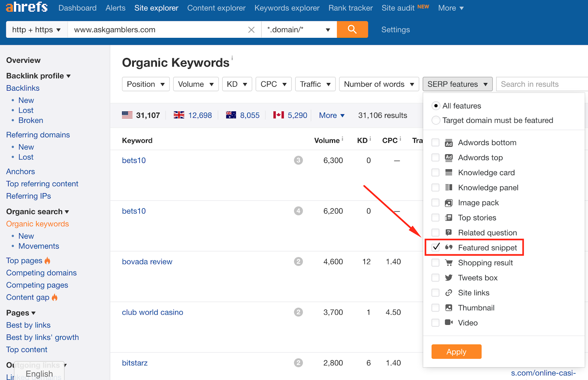Click the Search in results field
This screenshot has height=380, width=588.
point(542,84)
